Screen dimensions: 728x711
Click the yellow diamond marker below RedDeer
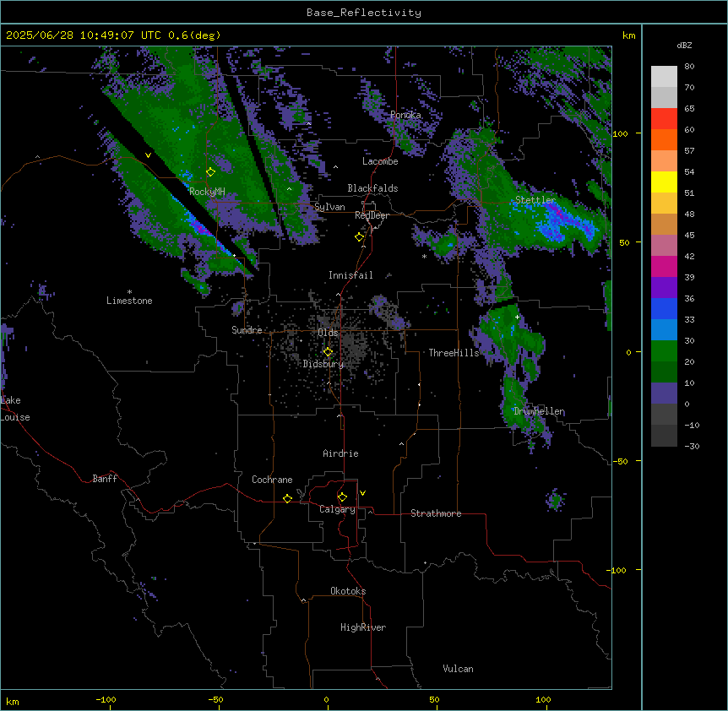pyautogui.click(x=359, y=237)
